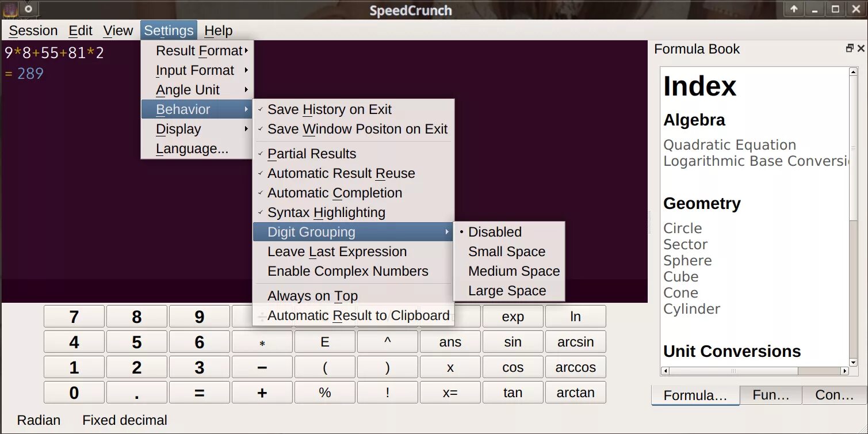Click the result 289 in history
868x434 pixels.
(x=30, y=74)
